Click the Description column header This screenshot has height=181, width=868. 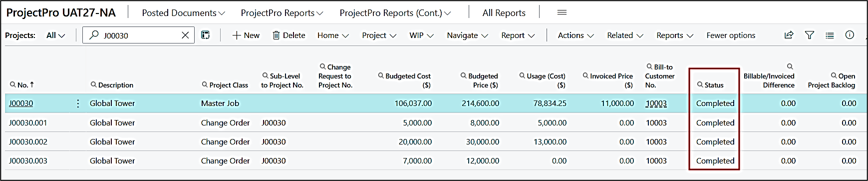(x=112, y=85)
